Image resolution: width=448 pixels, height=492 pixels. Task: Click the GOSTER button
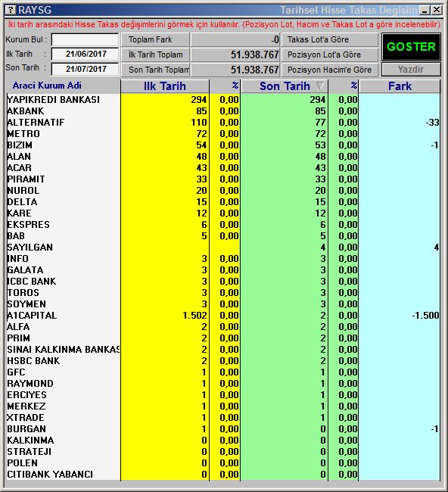pos(411,47)
